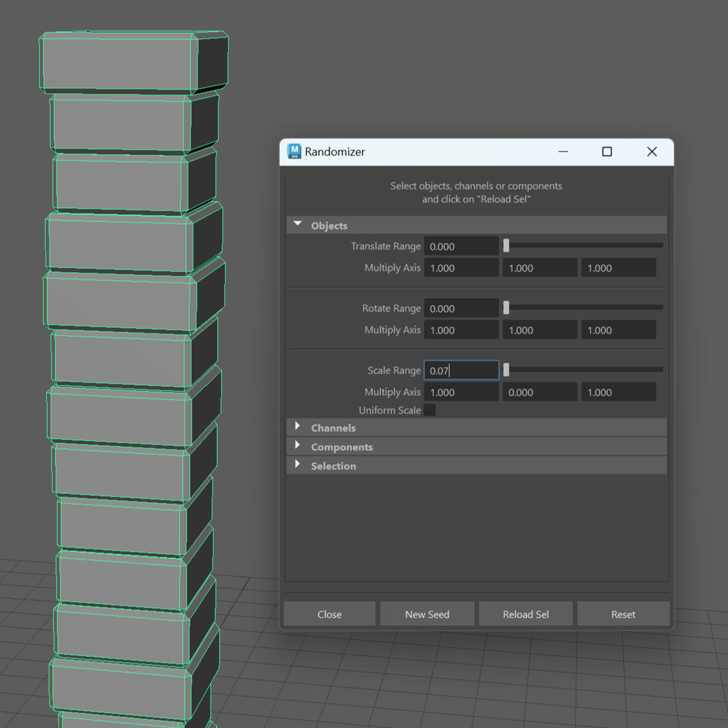Click the Close button at bottom left
Image resolution: width=728 pixels, height=728 pixels.
click(329, 614)
